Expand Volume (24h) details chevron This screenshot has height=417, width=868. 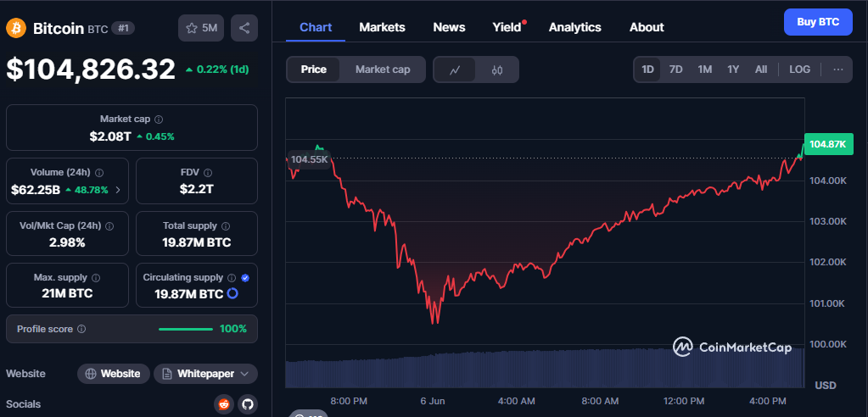(117, 190)
